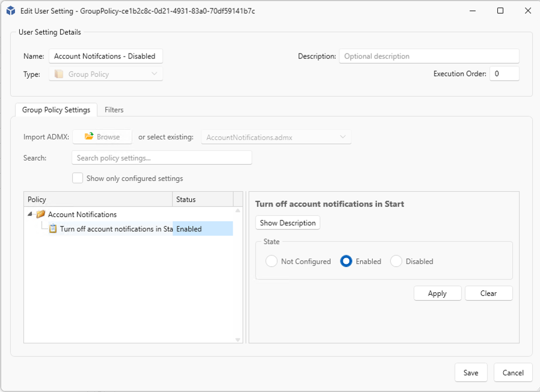Click the Execution Order field
Image resolution: width=540 pixels, height=392 pixels.
click(503, 74)
